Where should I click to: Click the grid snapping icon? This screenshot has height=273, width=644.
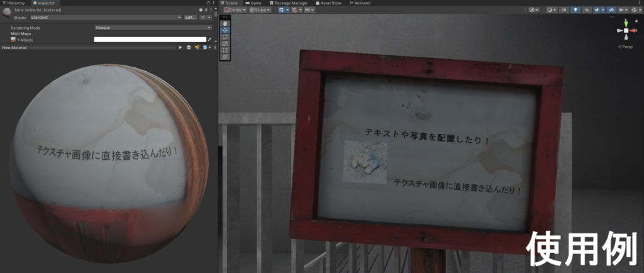pos(281,10)
